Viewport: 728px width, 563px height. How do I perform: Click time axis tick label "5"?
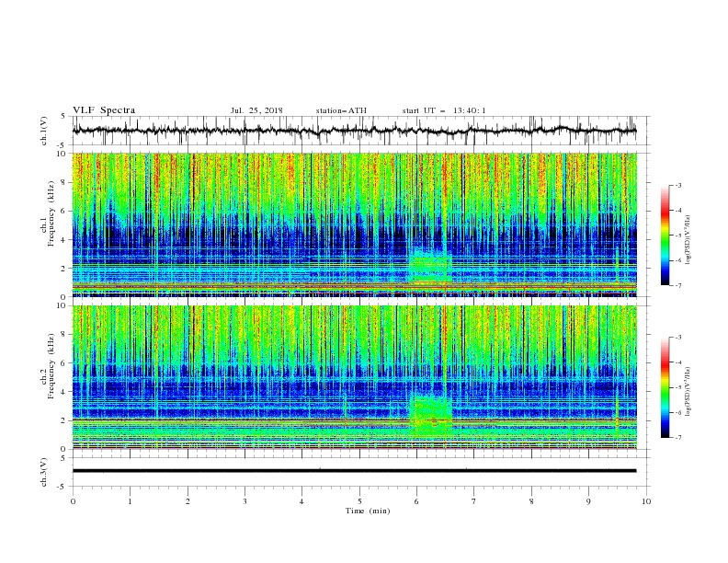coord(359,501)
